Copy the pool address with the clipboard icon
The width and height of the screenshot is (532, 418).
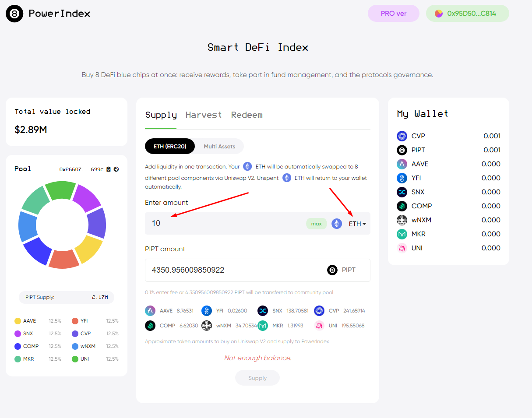pos(109,169)
